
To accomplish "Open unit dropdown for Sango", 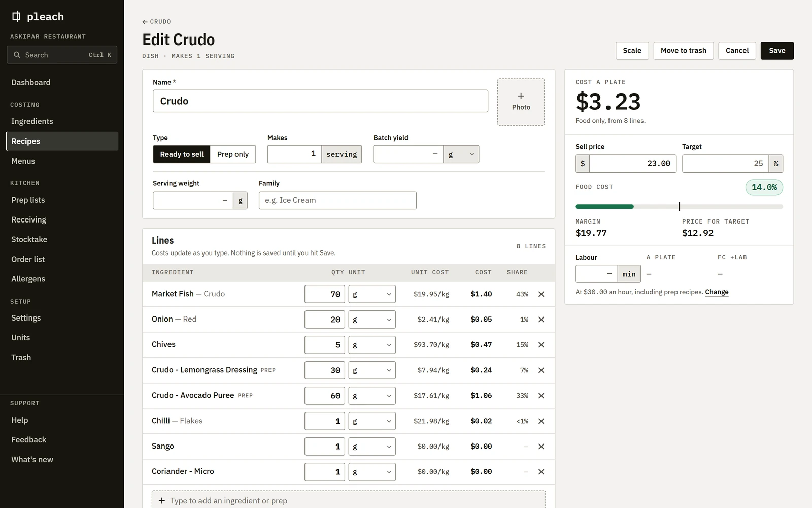I will (x=372, y=447).
